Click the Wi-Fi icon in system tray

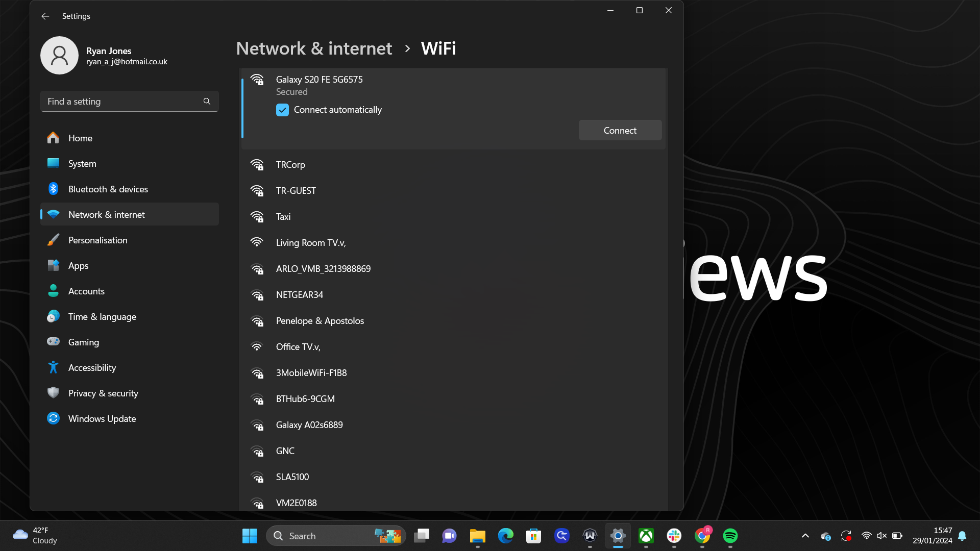coord(866,536)
